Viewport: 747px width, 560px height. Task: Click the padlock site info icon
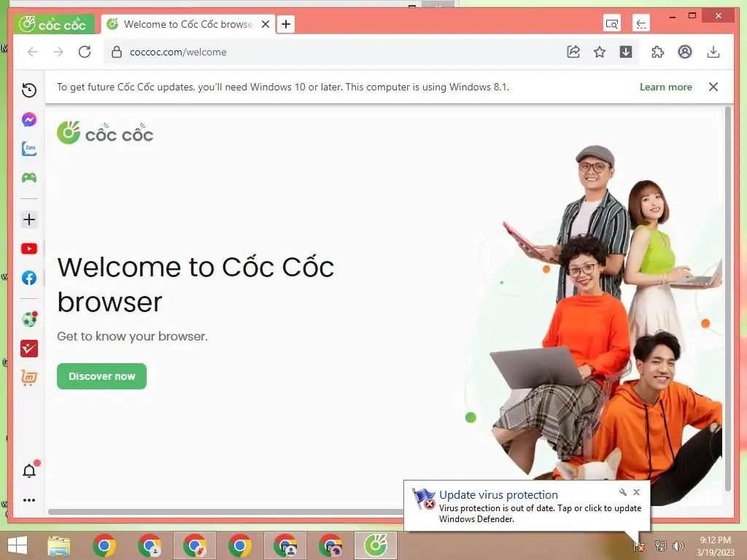[x=116, y=52]
